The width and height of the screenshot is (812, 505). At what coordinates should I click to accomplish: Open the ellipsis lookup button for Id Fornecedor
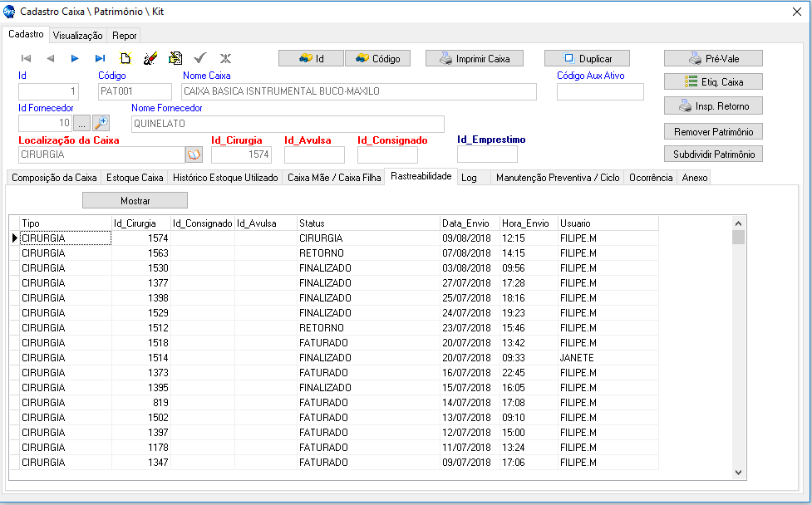point(82,124)
